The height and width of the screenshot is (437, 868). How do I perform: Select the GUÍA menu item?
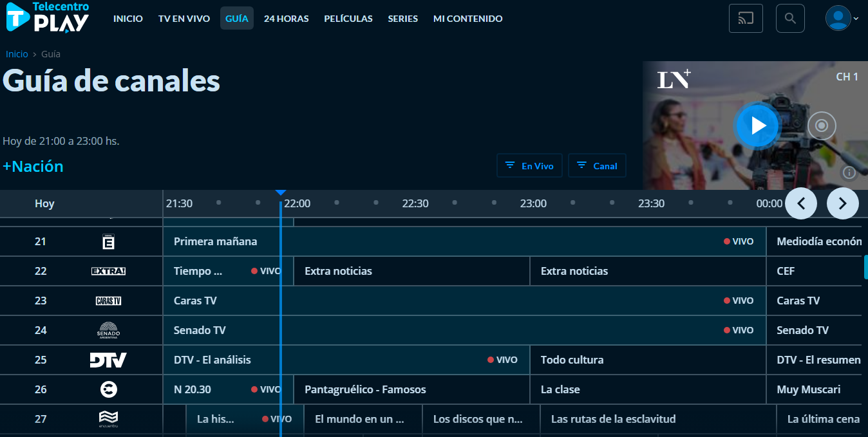237,19
